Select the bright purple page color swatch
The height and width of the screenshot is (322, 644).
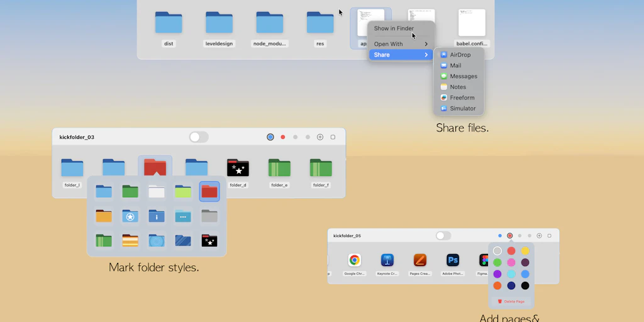(497, 274)
